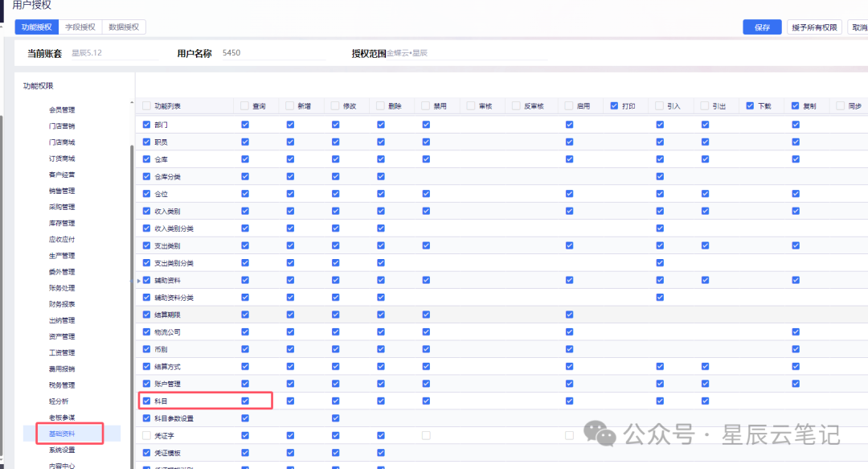Viewport: 868px width, 469px height.
Task: Switch to the 功能授权 tab
Action: 36,27
